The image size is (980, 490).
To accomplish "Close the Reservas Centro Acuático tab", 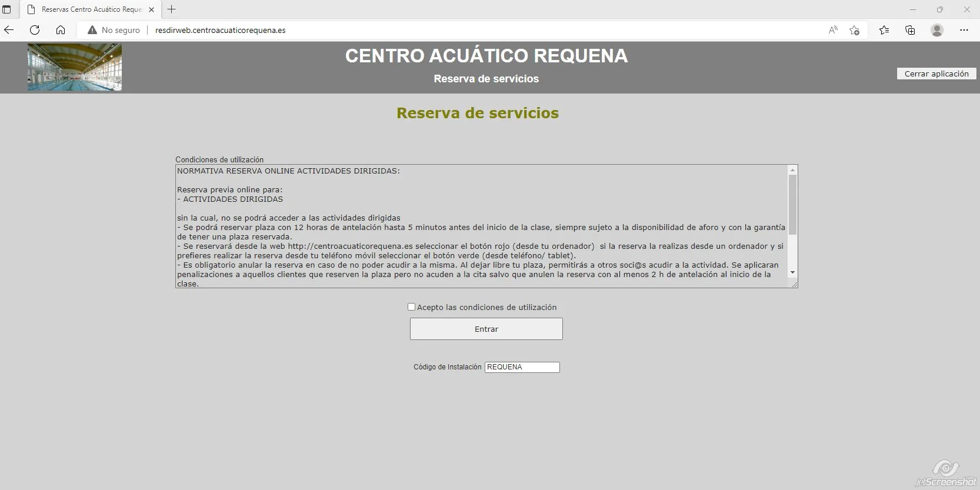I will pos(151,9).
